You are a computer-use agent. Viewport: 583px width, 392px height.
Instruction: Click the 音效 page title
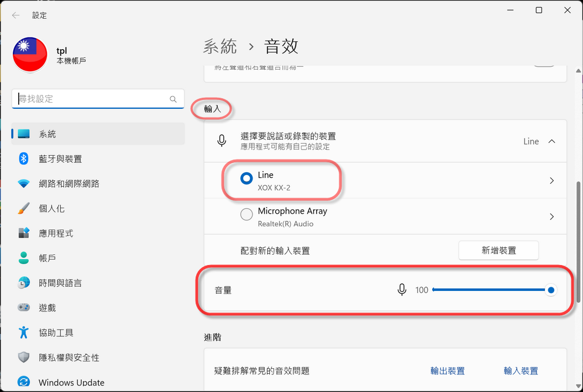(281, 46)
